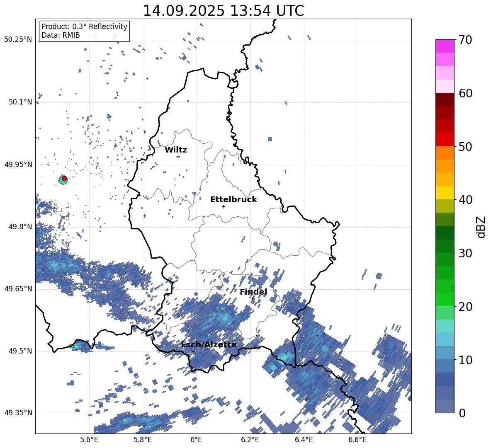Click the red radar site marker
This screenshot has height=448, width=491.
[64, 179]
